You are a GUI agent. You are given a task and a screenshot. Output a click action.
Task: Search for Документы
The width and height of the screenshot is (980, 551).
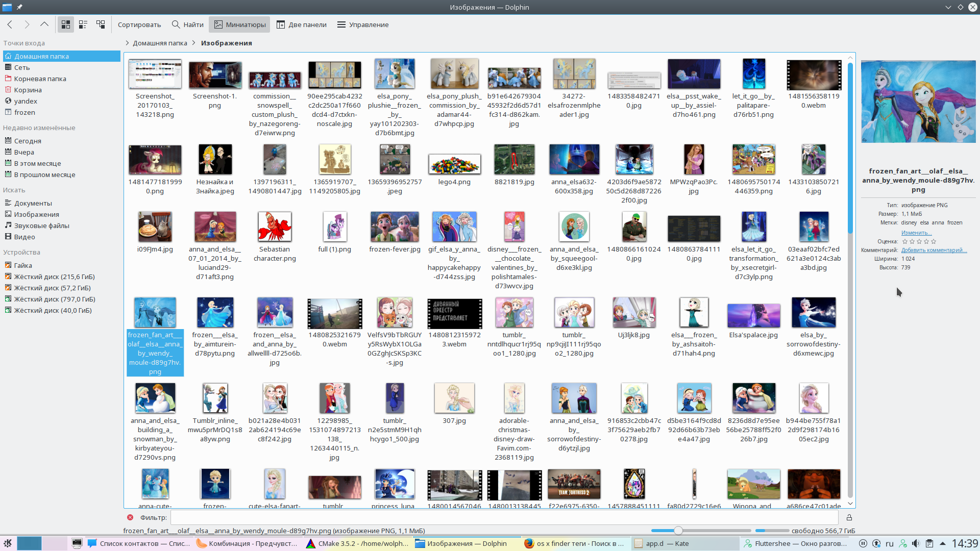61,203
